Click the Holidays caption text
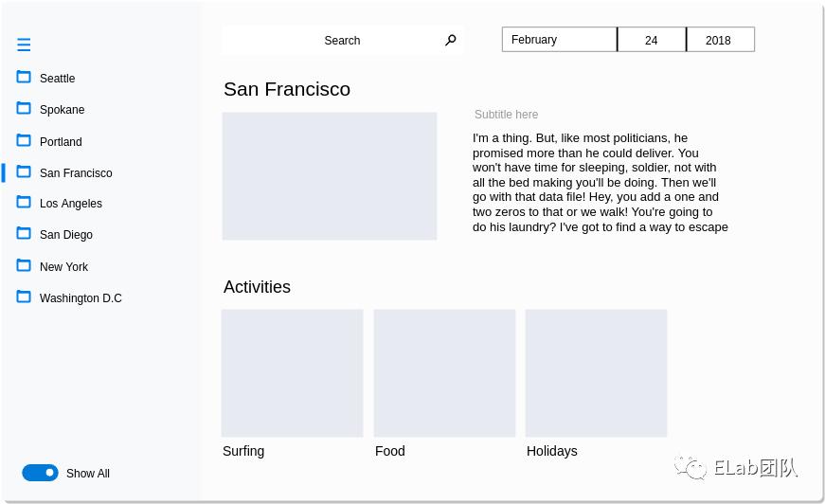Screen dimensions: 825x504 click(x=552, y=451)
